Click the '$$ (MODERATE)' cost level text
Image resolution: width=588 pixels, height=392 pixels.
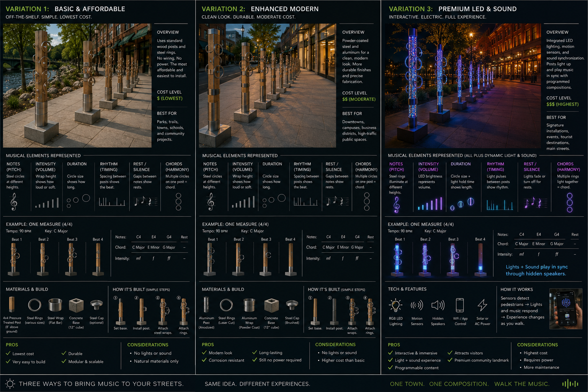click(x=359, y=99)
